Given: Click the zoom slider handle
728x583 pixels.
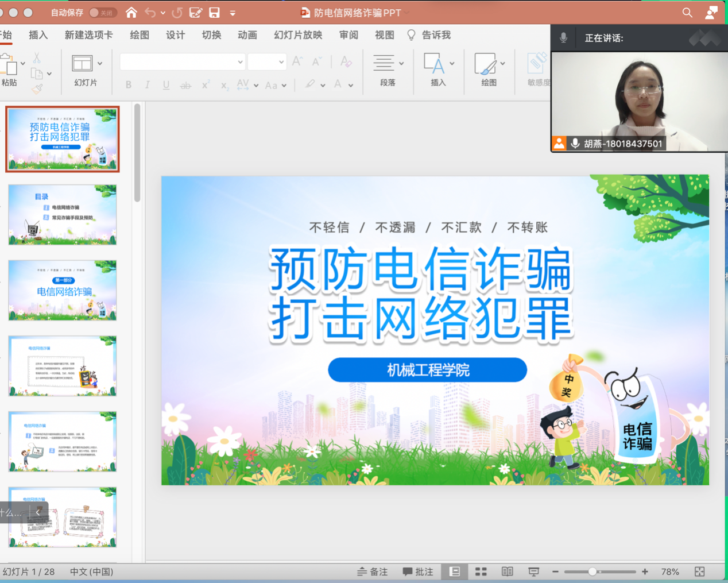Looking at the screenshot, I should tap(593, 572).
